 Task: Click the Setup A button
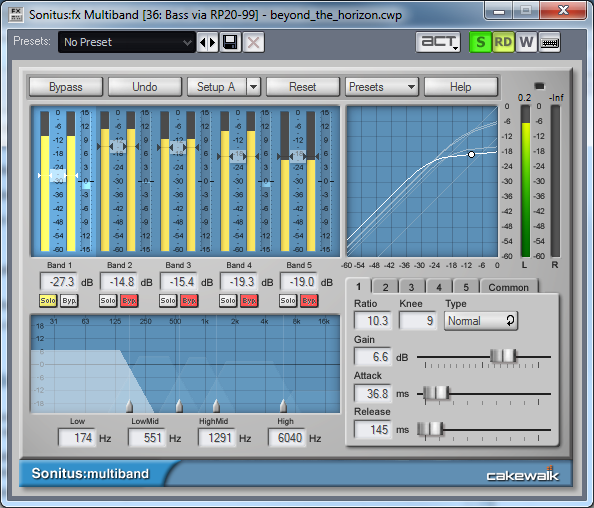coord(216,87)
